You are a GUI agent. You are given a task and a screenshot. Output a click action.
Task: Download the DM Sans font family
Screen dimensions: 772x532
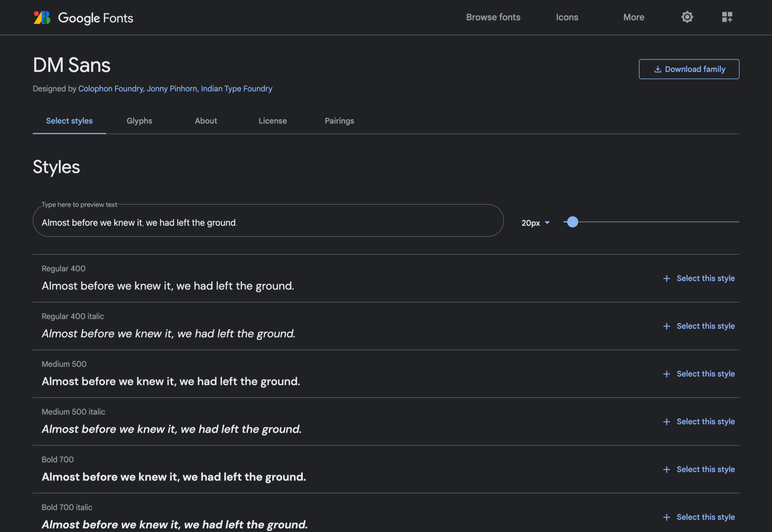tap(689, 69)
